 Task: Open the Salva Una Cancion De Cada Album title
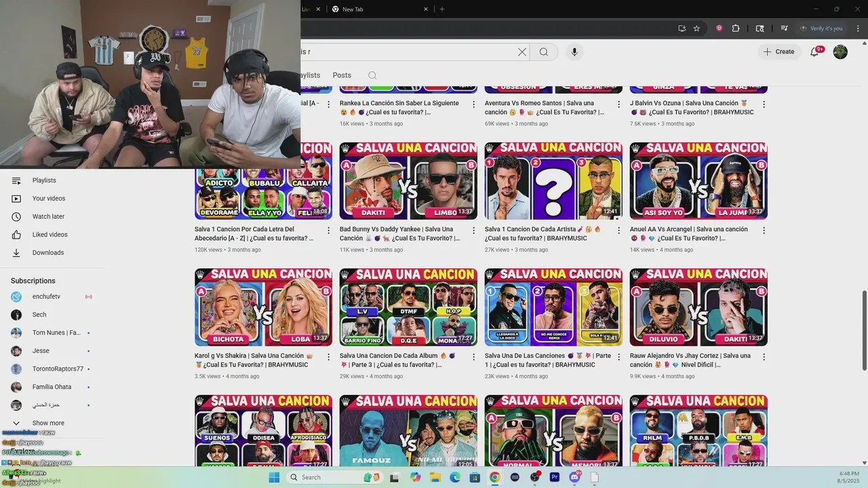pyautogui.click(x=397, y=360)
